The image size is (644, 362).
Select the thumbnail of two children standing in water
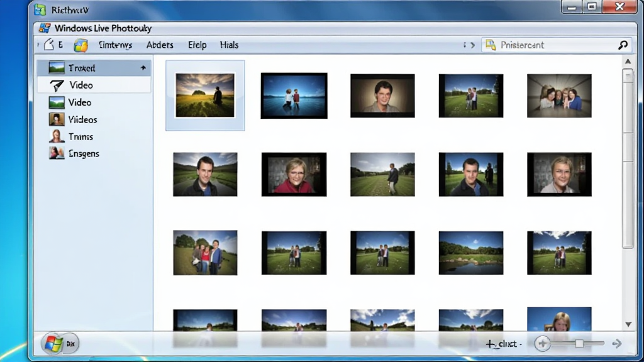click(294, 96)
